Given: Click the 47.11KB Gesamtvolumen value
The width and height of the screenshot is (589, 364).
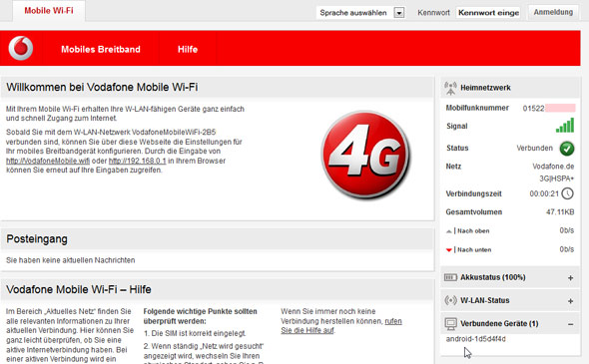Looking at the screenshot, I should point(560,212).
